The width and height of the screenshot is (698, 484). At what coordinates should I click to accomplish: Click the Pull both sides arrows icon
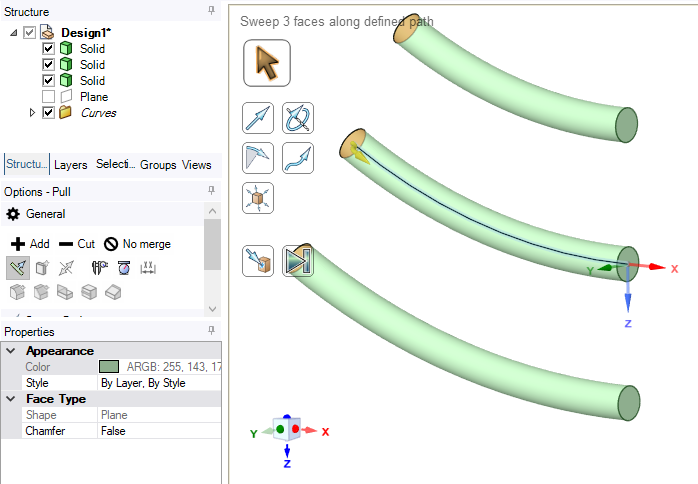66,268
